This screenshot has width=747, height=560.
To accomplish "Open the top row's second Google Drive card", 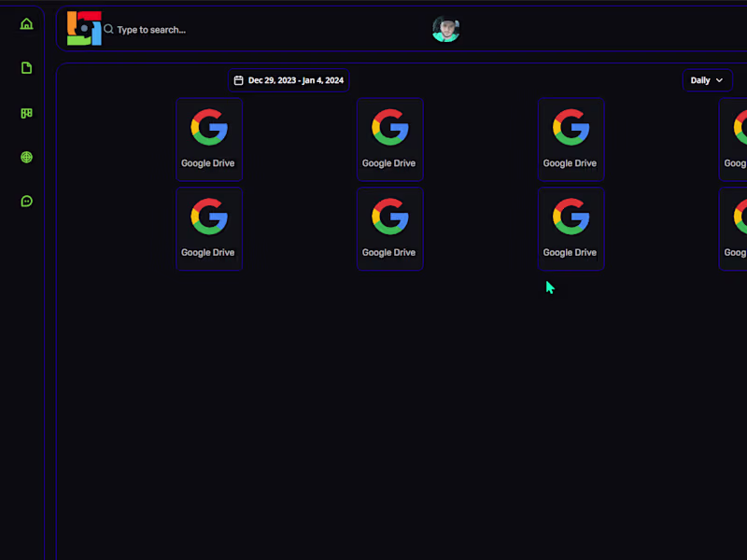I will pyautogui.click(x=390, y=139).
